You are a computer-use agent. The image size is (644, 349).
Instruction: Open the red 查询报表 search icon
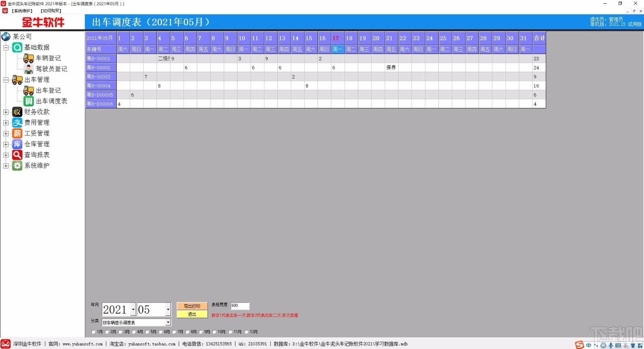point(17,155)
